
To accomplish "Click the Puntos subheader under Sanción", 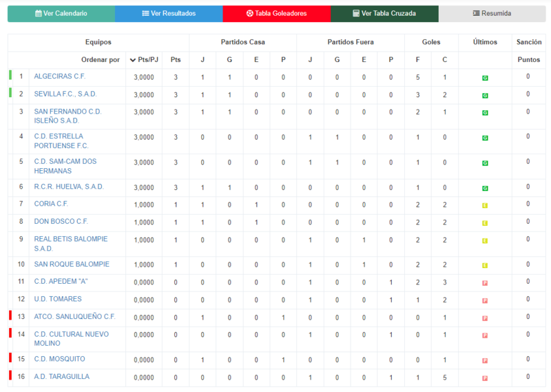I will pyautogui.click(x=529, y=60).
